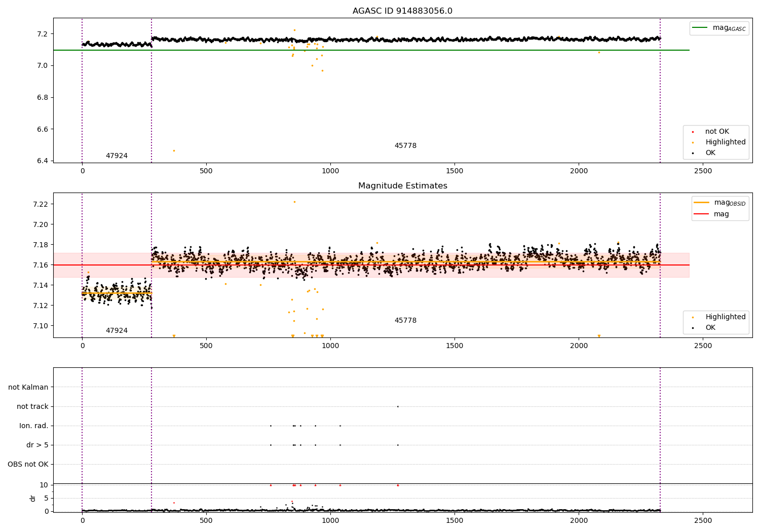Click the 6.6 y-axis tick label

42,129
